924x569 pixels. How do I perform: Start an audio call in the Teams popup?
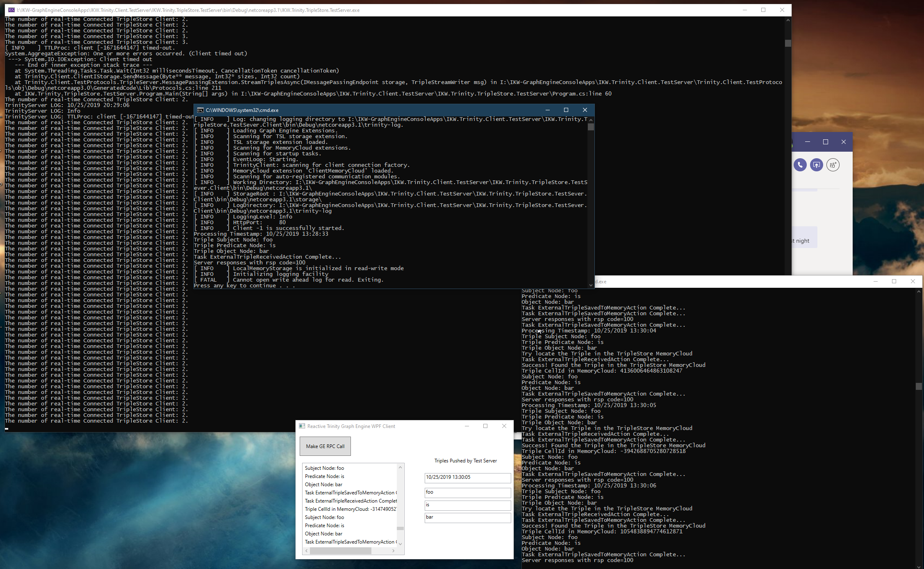tap(800, 165)
